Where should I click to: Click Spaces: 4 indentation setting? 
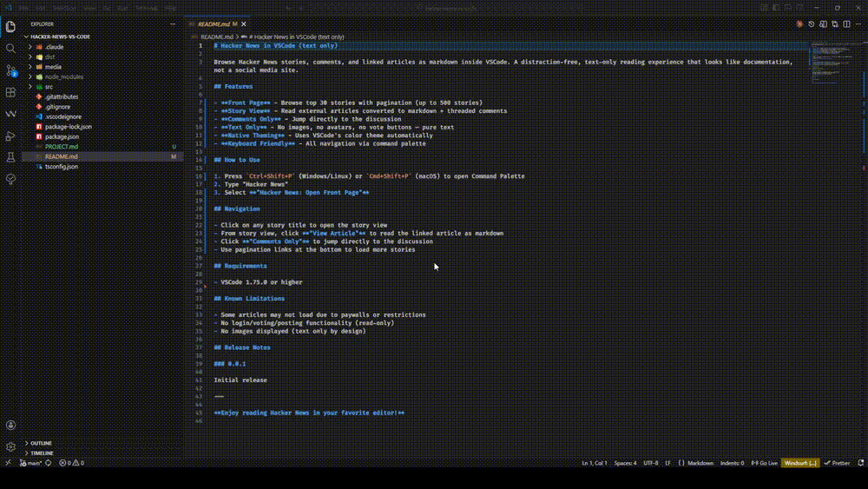pos(625,463)
